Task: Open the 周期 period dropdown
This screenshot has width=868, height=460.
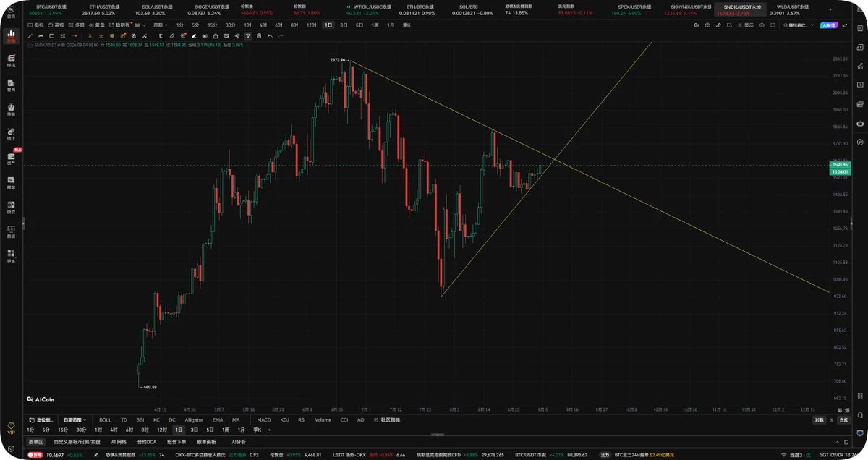Action: 161,25
